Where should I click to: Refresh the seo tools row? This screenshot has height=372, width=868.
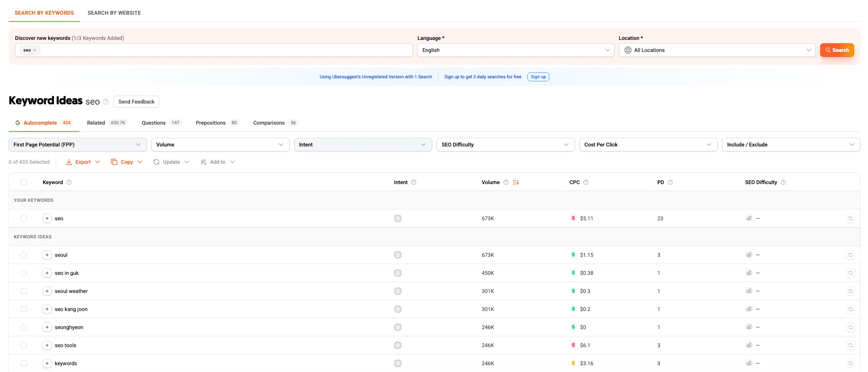tap(850, 345)
